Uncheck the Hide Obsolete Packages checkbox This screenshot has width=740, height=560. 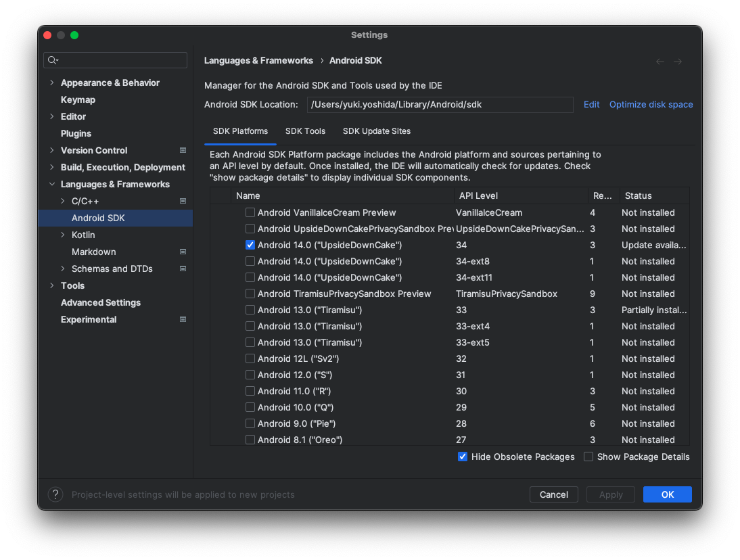point(463,457)
